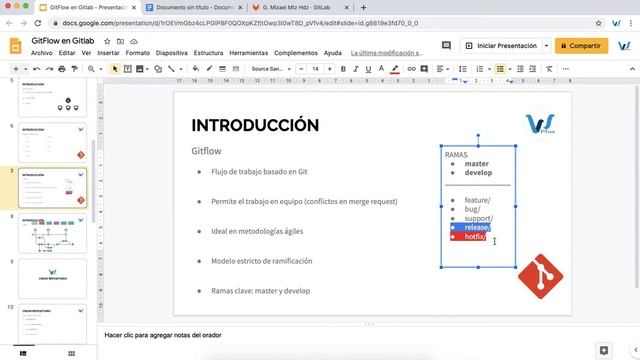640x360 pixels.
Task: Change the text color with the A icon
Action: (381, 69)
